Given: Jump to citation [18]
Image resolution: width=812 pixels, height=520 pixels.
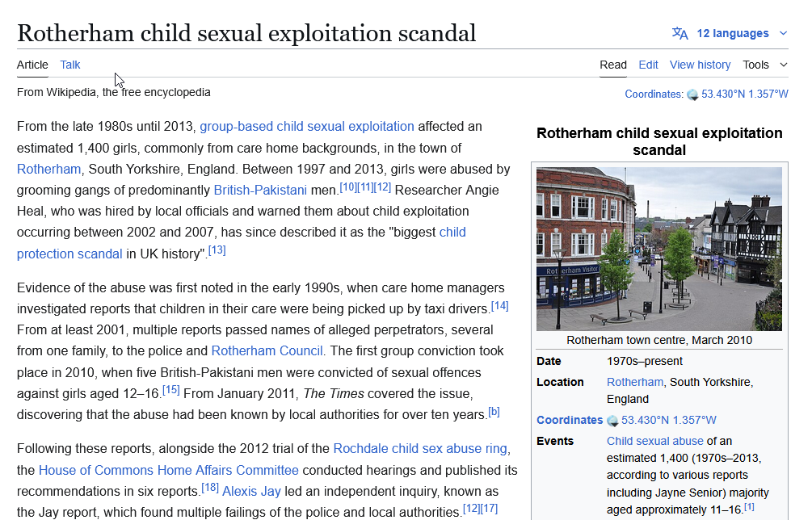Looking at the screenshot, I should (x=210, y=488).
